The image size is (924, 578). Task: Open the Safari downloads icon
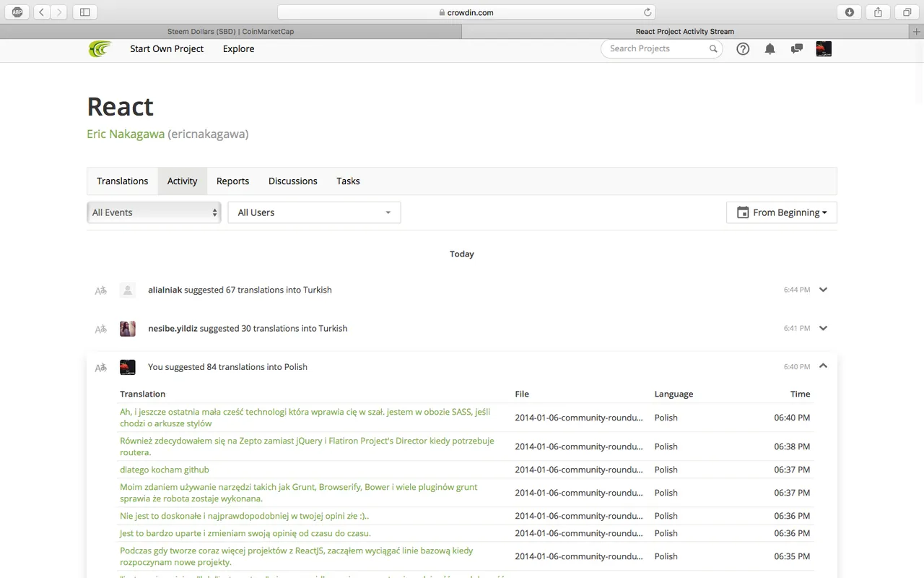tap(850, 12)
